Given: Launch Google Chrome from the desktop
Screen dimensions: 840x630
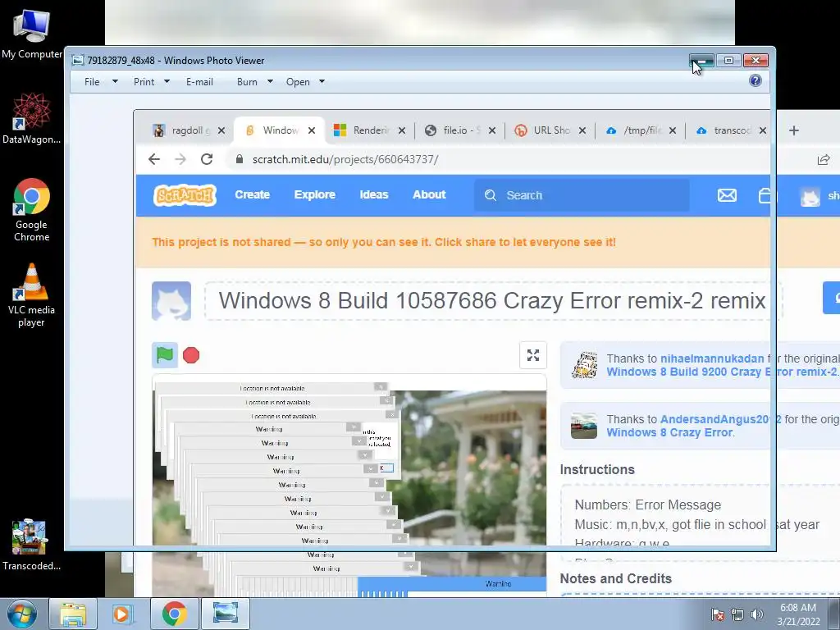Looking at the screenshot, I should point(32,210).
